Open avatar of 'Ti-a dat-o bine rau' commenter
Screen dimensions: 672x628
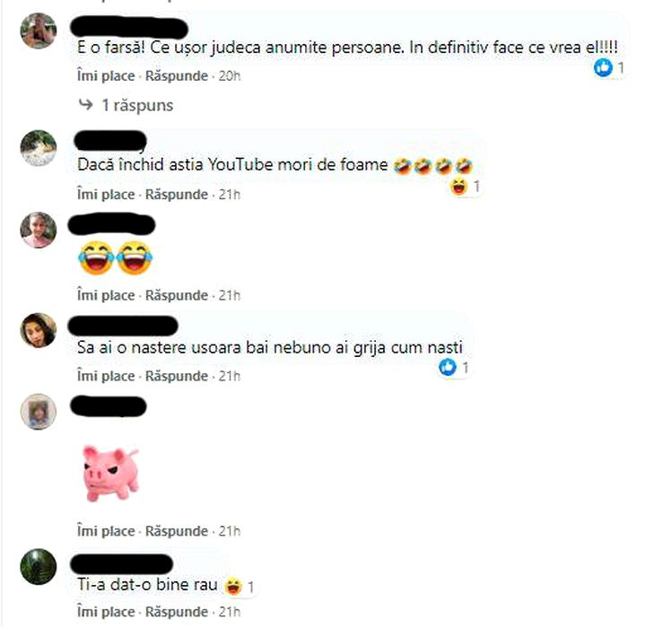coord(39,567)
